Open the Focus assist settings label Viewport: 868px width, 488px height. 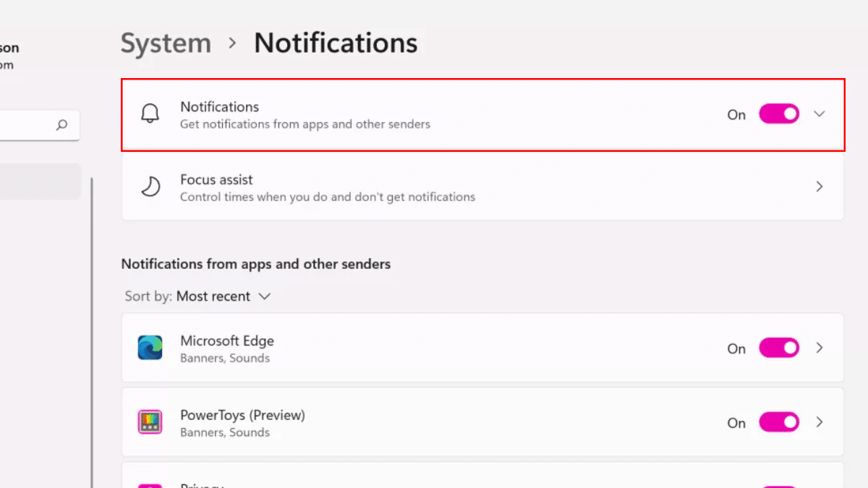[x=216, y=179]
